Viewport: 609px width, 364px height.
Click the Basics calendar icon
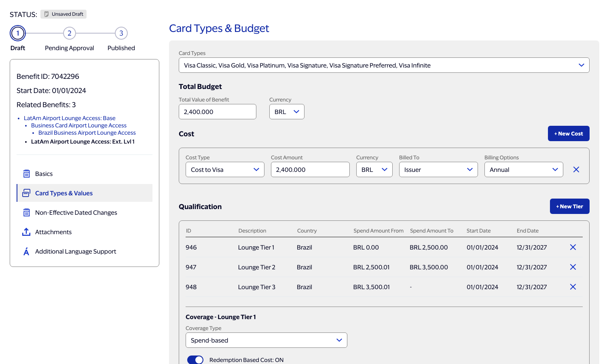(x=27, y=174)
